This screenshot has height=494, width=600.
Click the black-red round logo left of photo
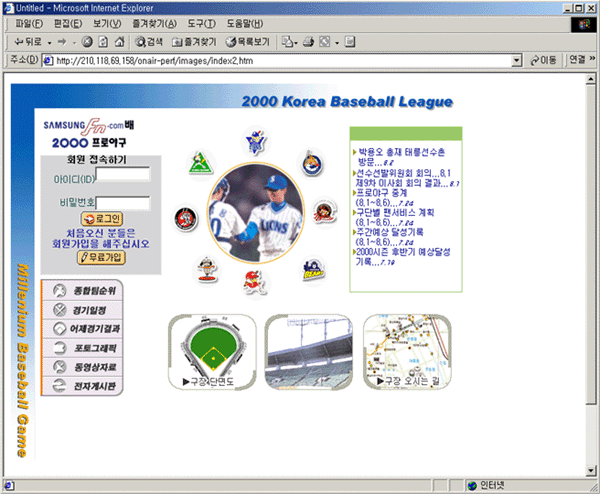coord(186,219)
